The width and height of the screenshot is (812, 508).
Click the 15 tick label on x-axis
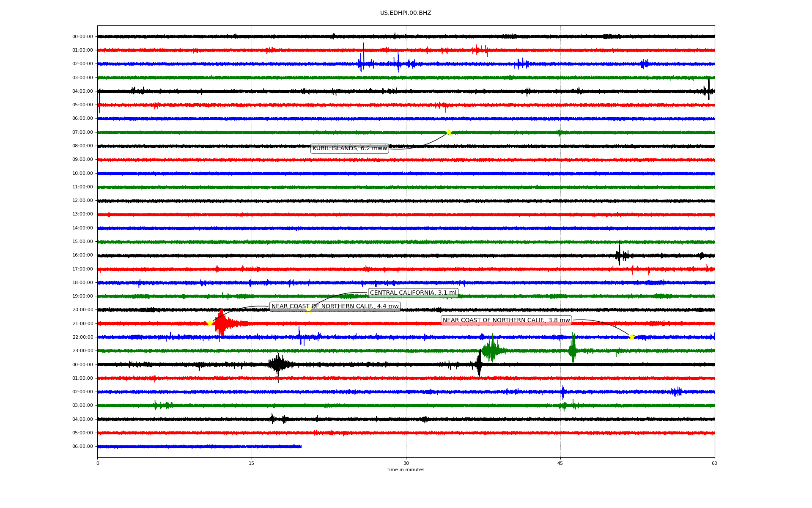[x=252, y=464]
